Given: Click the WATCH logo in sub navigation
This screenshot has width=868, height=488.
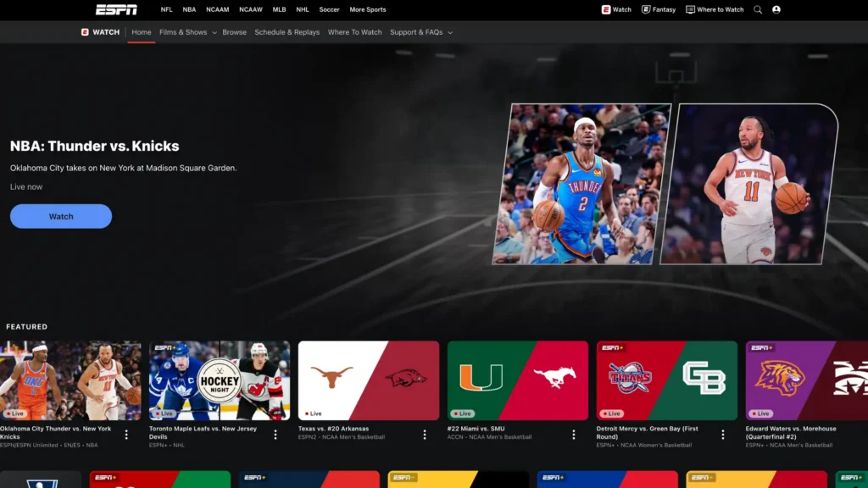Looking at the screenshot, I should 100,32.
